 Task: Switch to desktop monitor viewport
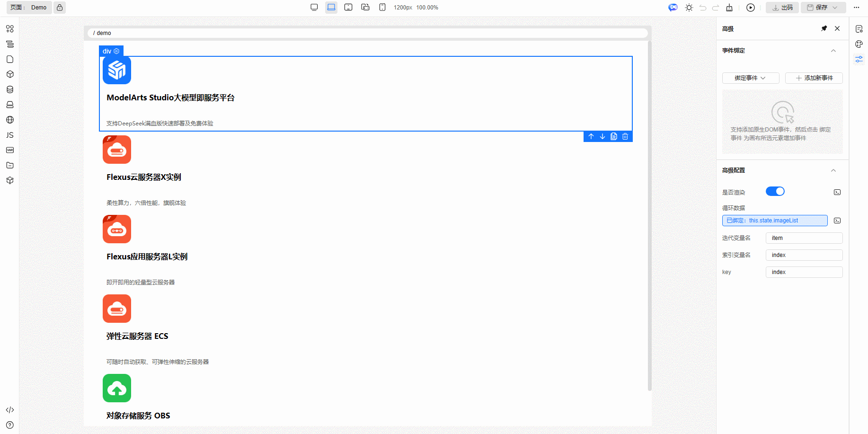(x=314, y=8)
